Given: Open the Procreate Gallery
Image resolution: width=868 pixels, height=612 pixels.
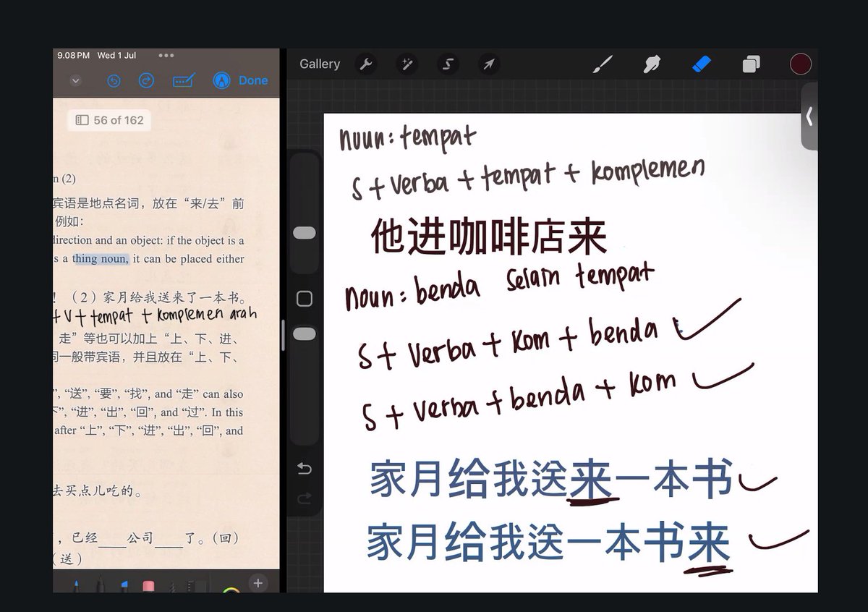Looking at the screenshot, I should [x=320, y=64].
